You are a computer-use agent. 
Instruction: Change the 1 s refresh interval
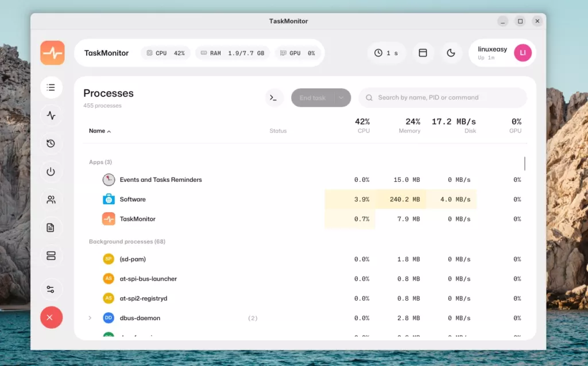click(x=386, y=53)
